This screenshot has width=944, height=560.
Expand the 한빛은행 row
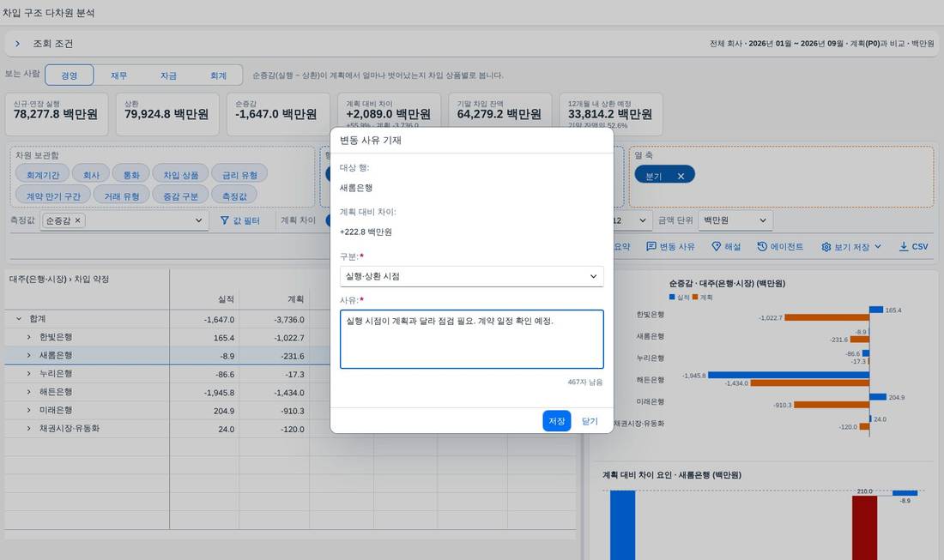tap(28, 337)
